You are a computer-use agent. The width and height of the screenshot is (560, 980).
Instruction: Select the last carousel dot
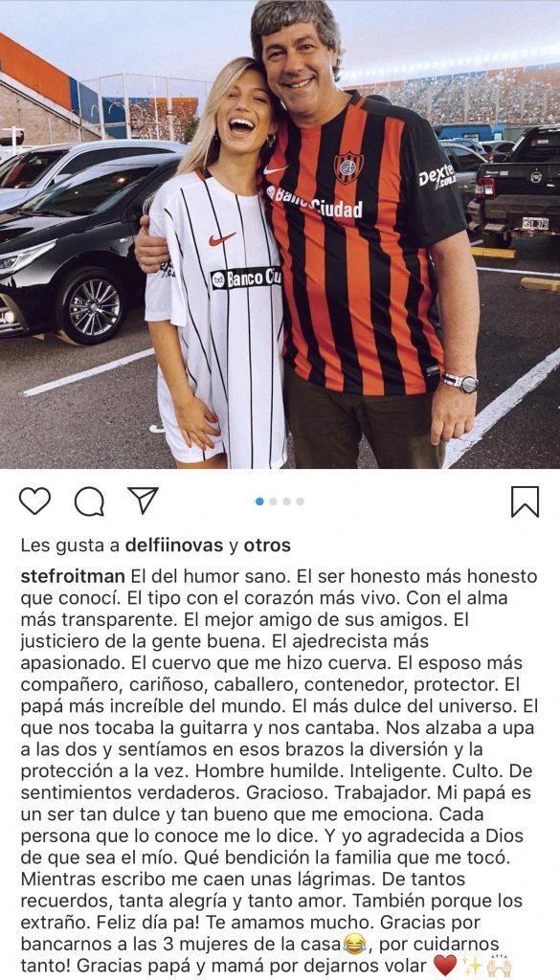pyautogui.click(x=301, y=501)
